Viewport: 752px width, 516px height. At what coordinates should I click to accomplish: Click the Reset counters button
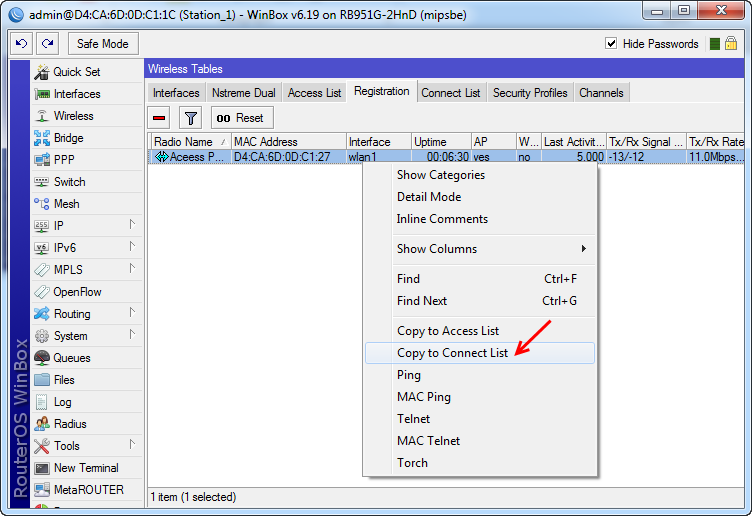point(242,118)
